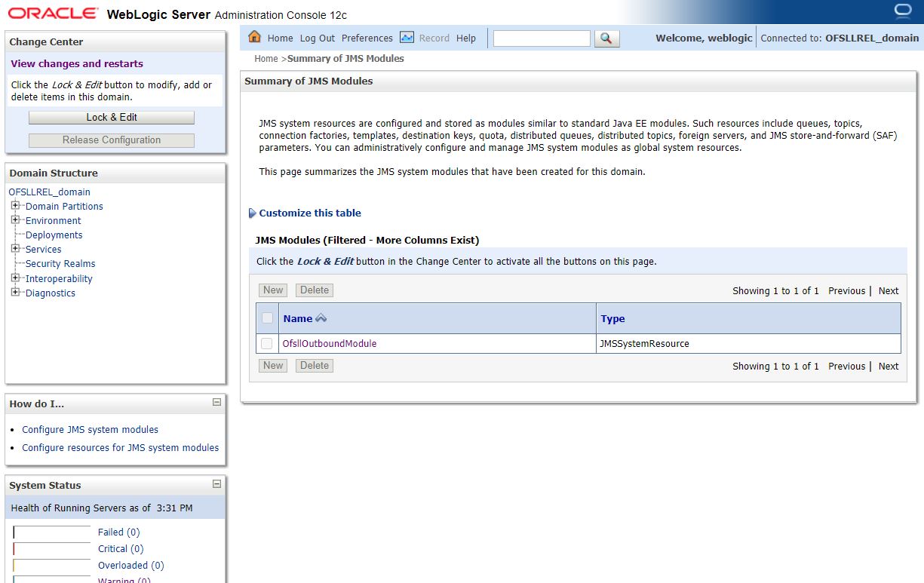Click the Customize this table link
Image resolution: width=924 pixels, height=583 pixels.
[x=310, y=213]
